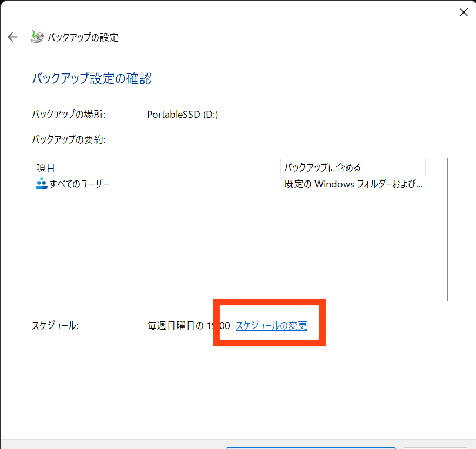Open the スケジュールの変更 link
Viewport: 476px width, 449px height.
pos(271,326)
